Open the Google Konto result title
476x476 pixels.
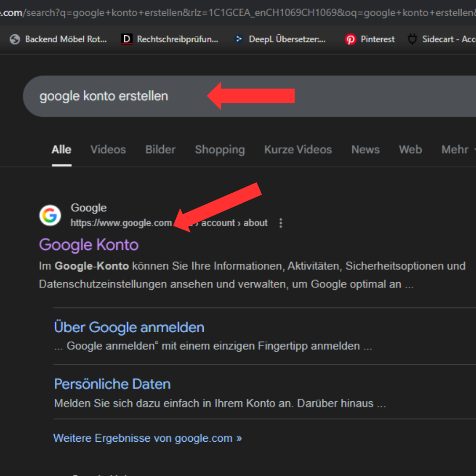coord(89,245)
